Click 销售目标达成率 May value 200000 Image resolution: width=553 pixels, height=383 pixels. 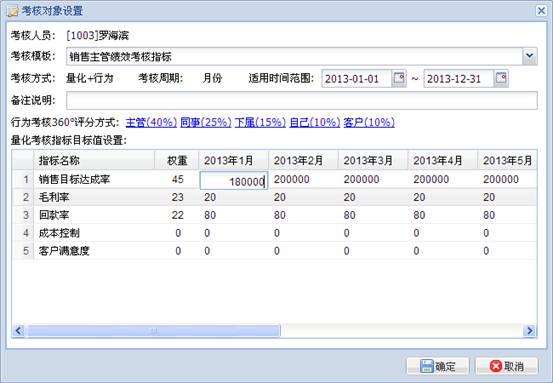pos(501,179)
